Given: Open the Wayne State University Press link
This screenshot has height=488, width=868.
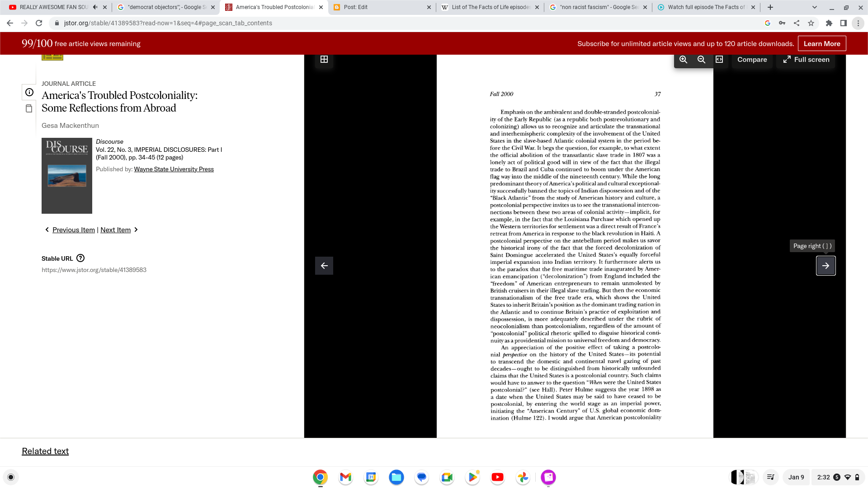Looking at the screenshot, I should 174,169.
